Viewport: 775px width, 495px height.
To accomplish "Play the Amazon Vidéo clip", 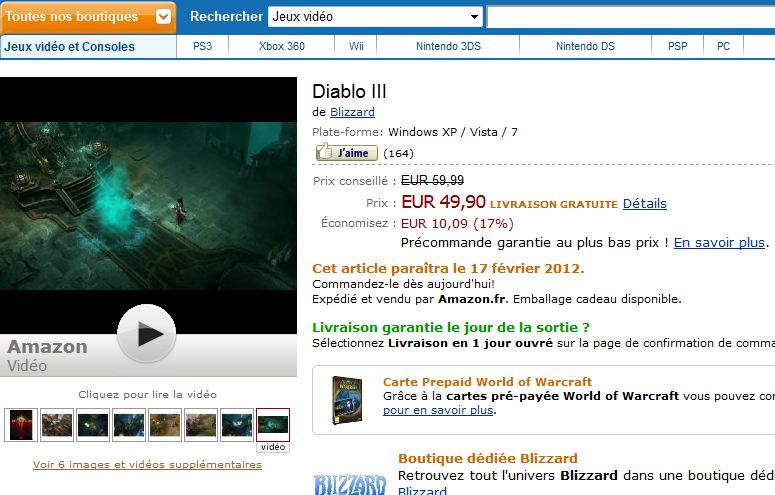I will tap(147, 333).
